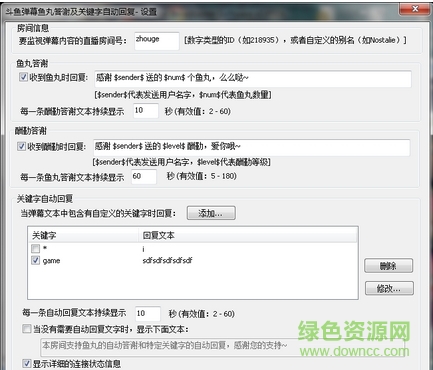This screenshot has height=370, width=433.
Task: Click the 修改... button
Action: coord(389,288)
